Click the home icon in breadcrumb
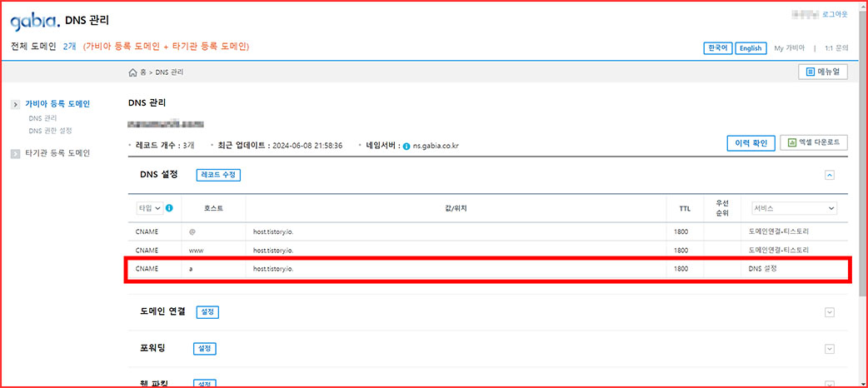Viewport: 868px width, 388px height. [132, 72]
